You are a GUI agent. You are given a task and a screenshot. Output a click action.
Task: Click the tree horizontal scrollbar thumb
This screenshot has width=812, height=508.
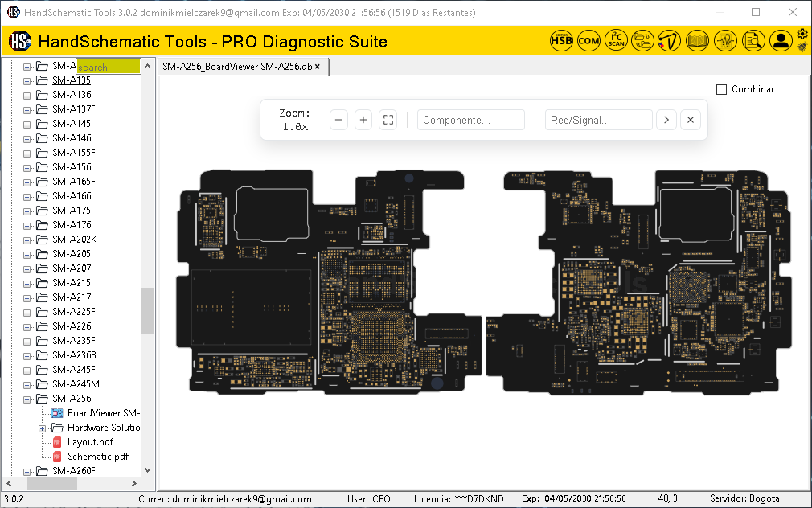pos(51,484)
